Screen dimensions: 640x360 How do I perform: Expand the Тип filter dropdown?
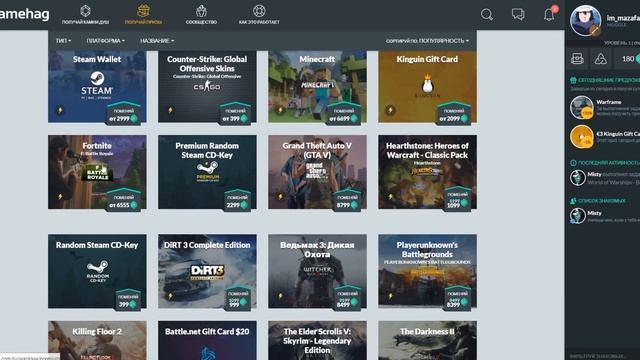(63, 41)
